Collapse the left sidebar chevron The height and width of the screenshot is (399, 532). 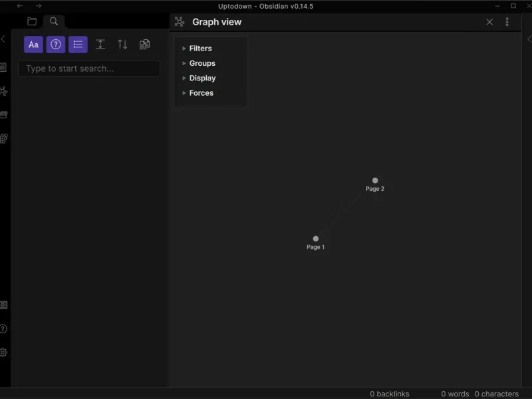coord(3,39)
